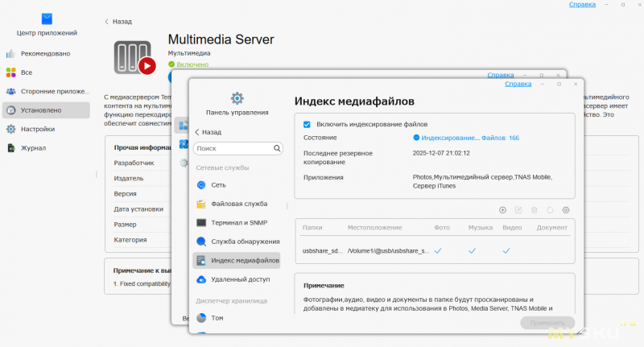Toggle Видео checkmark for usbshare folder
Screen dimensions: 644x347
pos(506,251)
